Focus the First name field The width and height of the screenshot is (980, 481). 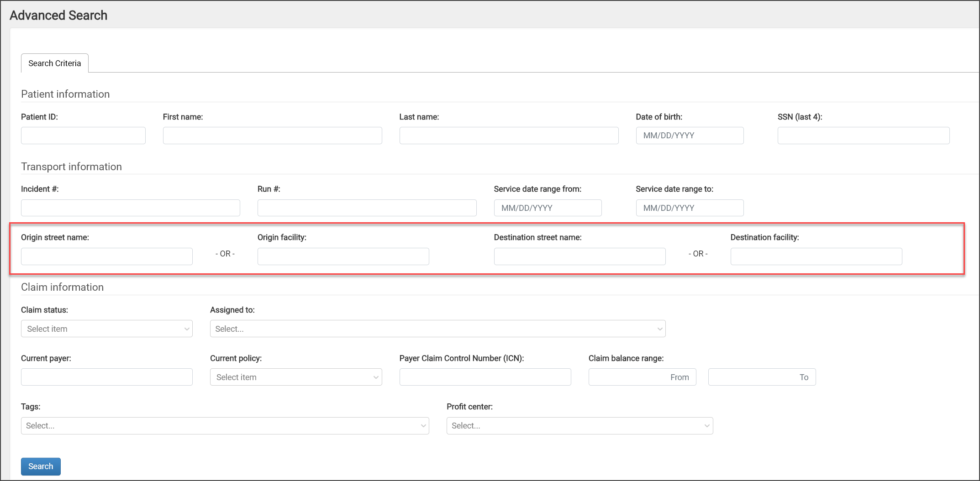point(272,136)
